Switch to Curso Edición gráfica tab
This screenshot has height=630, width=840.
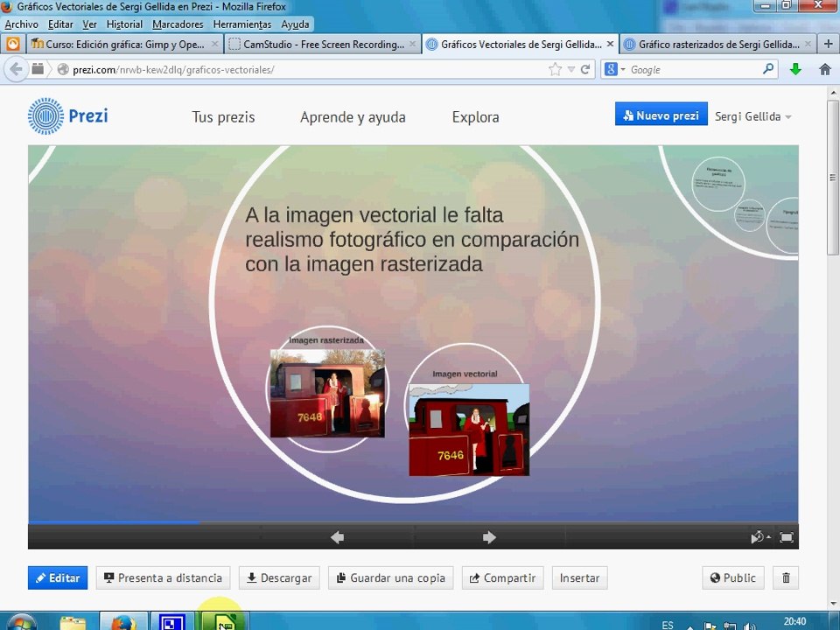pos(124,44)
